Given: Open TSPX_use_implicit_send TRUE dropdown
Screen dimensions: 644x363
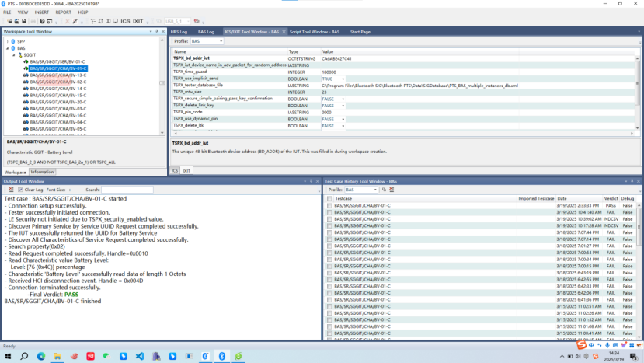Looking at the screenshot, I should point(343,79).
